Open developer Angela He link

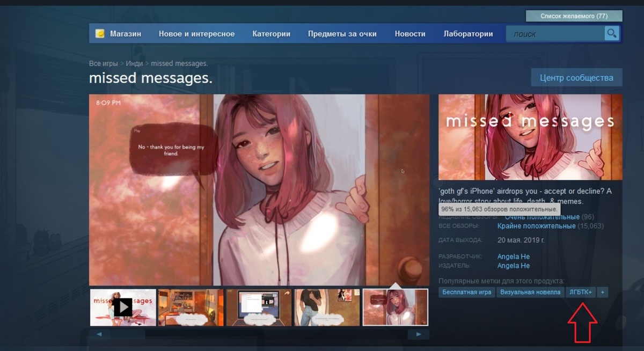(x=514, y=257)
